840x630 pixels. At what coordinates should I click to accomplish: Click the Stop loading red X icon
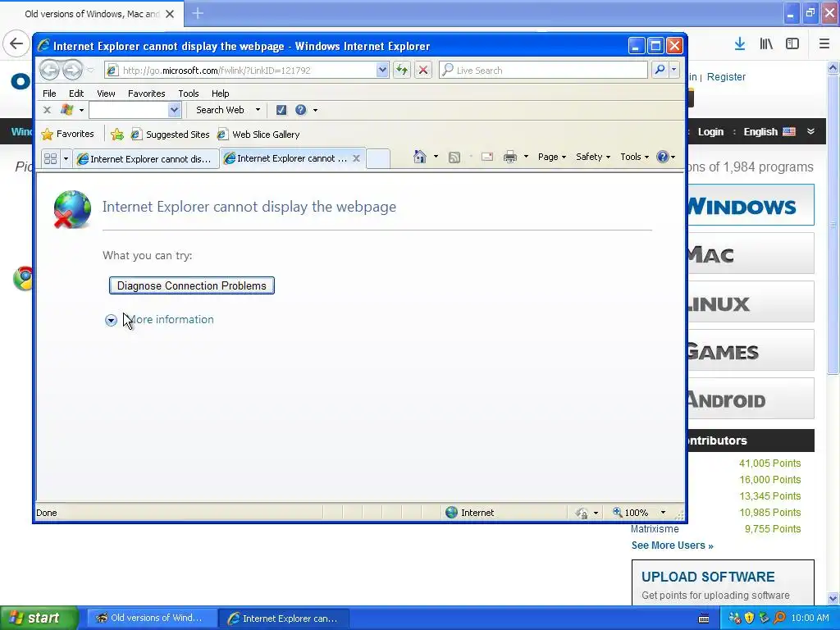click(423, 70)
